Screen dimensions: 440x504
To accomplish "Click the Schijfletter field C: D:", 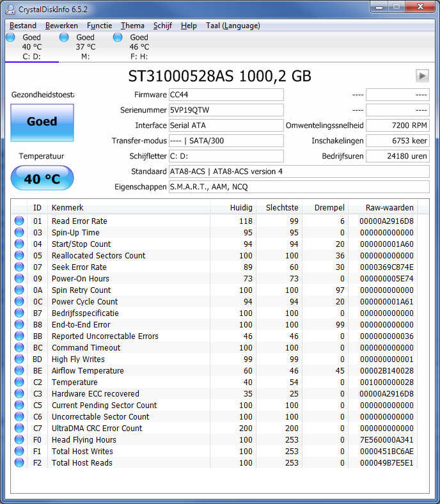I will [x=226, y=156].
